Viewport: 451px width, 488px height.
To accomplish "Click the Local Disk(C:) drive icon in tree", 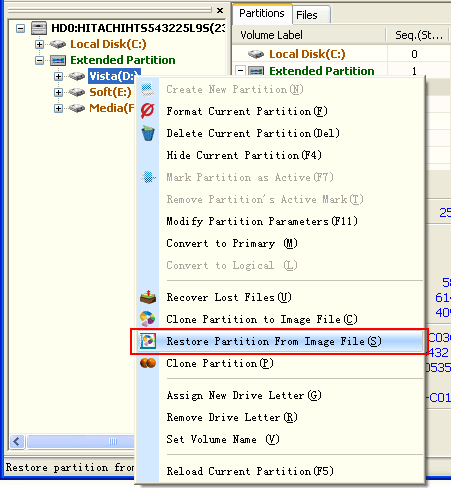I will (x=58, y=44).
